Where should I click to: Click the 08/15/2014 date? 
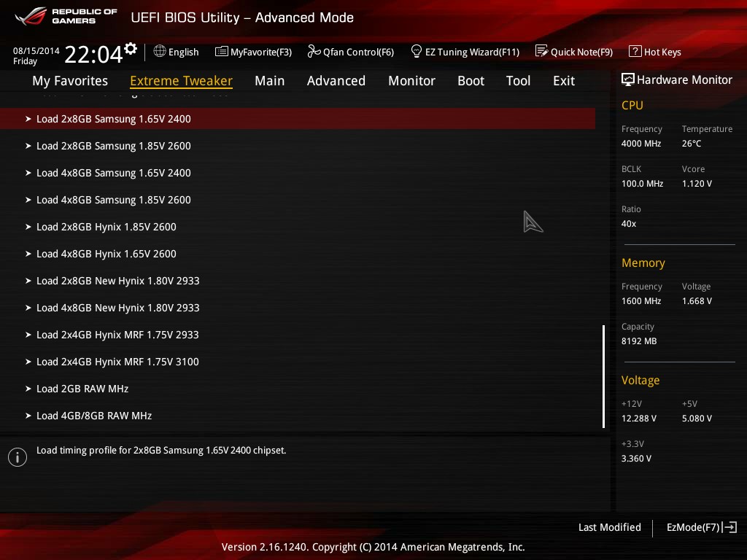click(36, 50)
